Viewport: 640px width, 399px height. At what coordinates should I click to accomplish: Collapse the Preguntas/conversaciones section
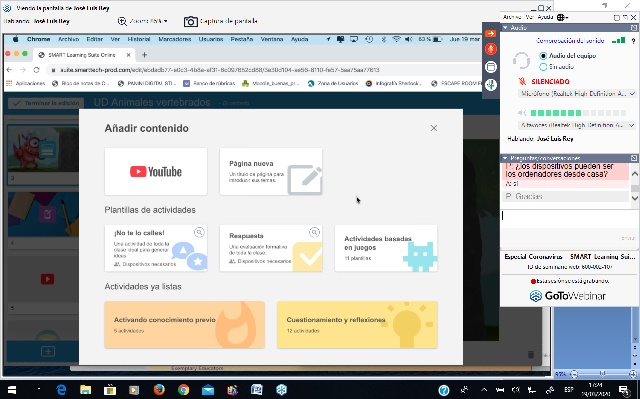pyautogui.click(x=505, y=158)
